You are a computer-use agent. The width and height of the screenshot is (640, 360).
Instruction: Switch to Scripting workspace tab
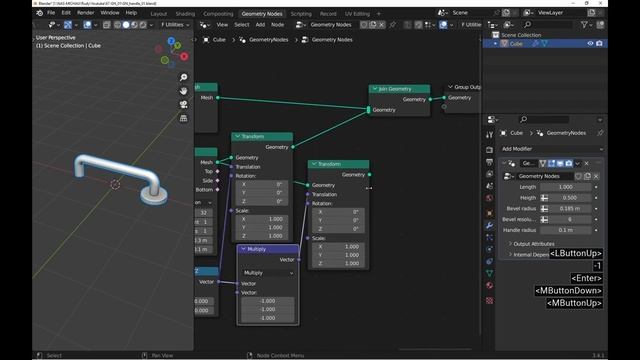pos(301,14)
